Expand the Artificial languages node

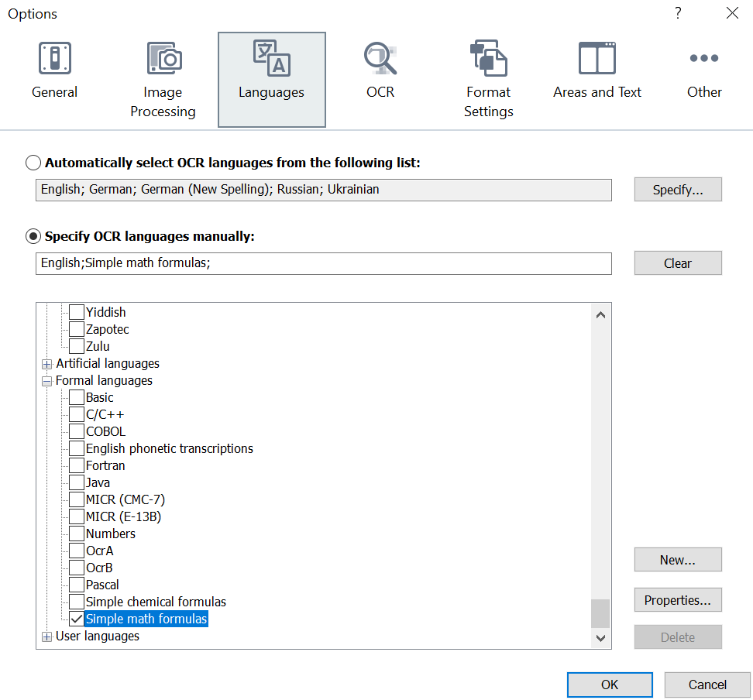(46, 365)
